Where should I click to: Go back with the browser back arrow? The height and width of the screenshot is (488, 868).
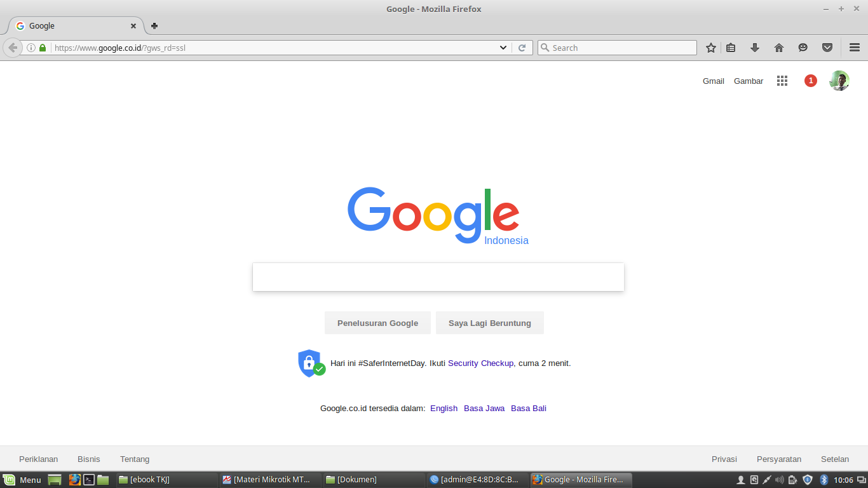coord(12,48)
